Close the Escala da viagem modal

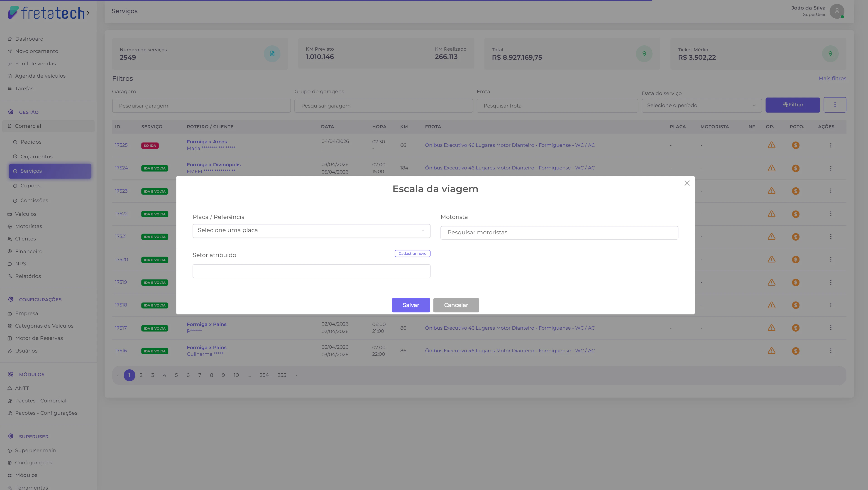[x=687, y=183]
